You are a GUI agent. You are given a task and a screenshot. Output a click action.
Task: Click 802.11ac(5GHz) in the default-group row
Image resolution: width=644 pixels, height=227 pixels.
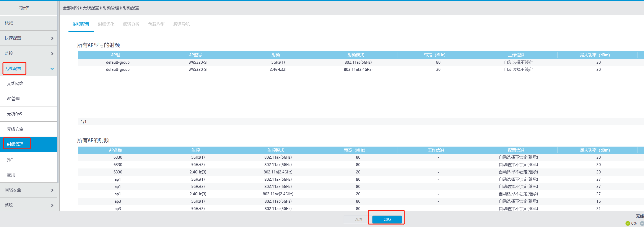[358, 62]
